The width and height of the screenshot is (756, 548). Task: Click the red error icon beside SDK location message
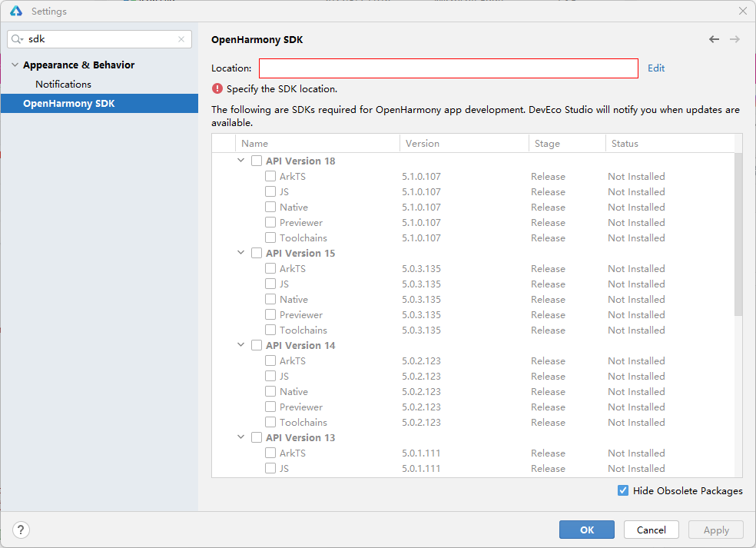pyautogui.click(x=217, y=88)
